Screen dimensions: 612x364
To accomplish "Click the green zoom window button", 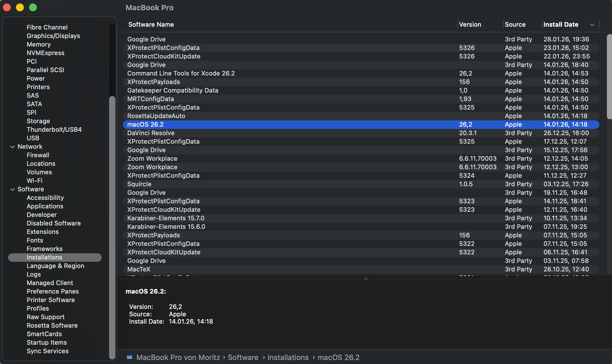I will click(33, 7).
